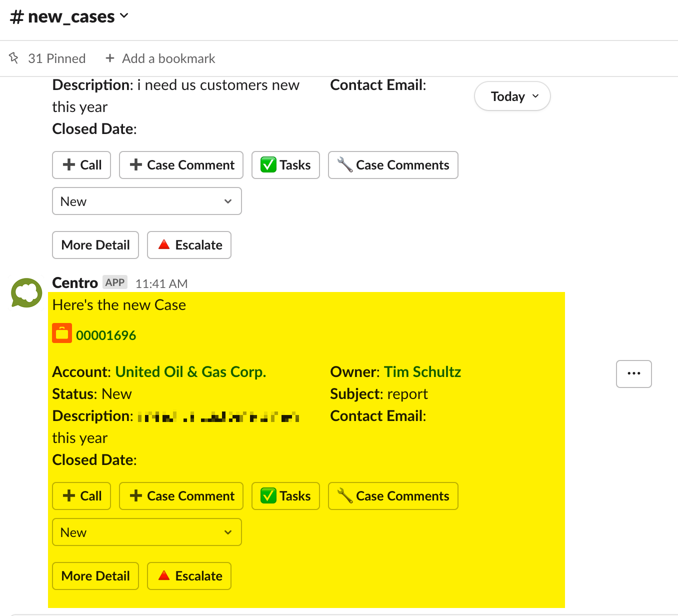Add Case Comment on the upper case message
This screenshot has height=616, width=678.
[181, 165]
